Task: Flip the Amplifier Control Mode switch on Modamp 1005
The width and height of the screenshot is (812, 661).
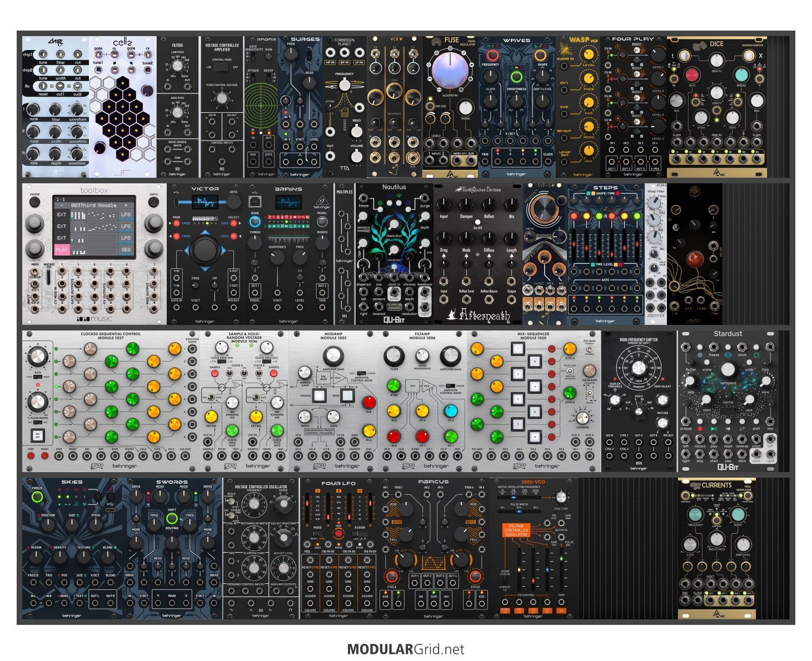Action: [361, 373]
